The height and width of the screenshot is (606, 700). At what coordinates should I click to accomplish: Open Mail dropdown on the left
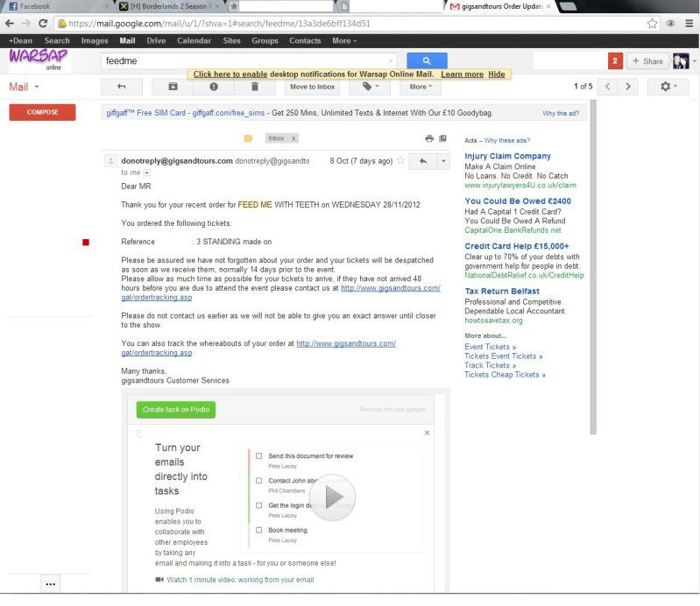pos(25,87)
